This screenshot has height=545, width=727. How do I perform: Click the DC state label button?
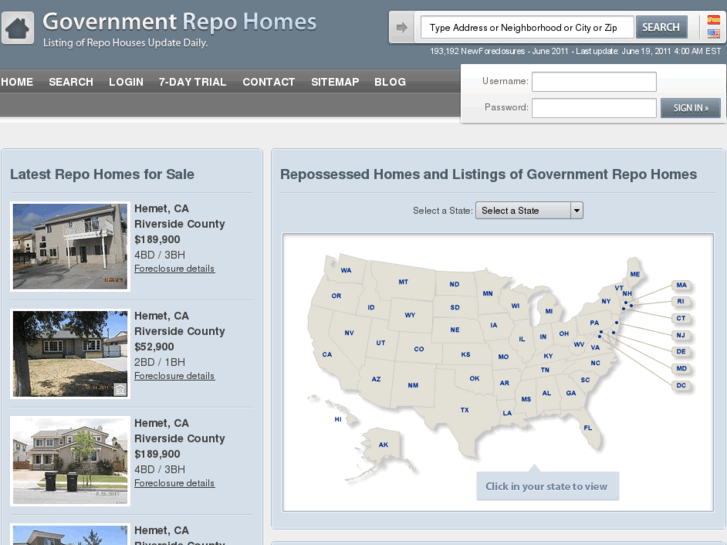point(681,385)
